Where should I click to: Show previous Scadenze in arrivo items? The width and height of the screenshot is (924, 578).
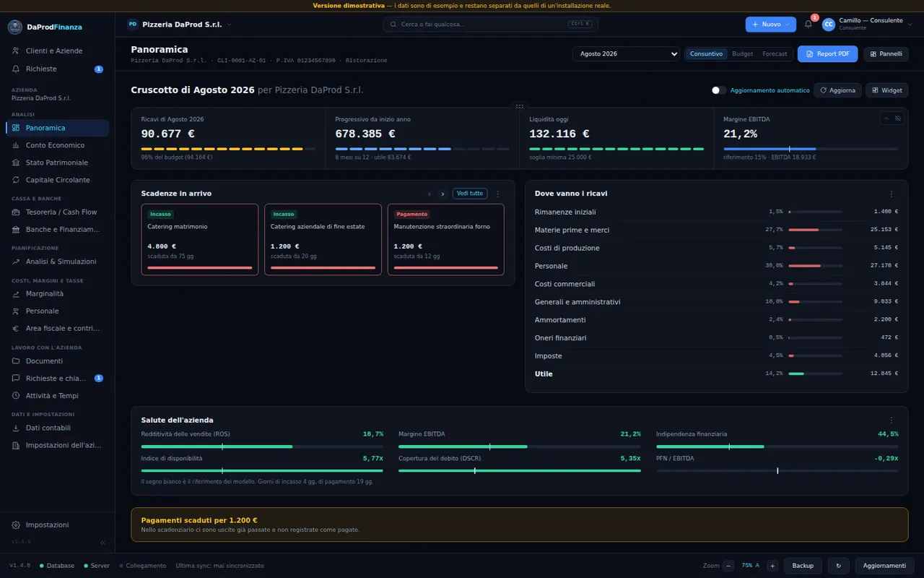(x=430, y=194)
